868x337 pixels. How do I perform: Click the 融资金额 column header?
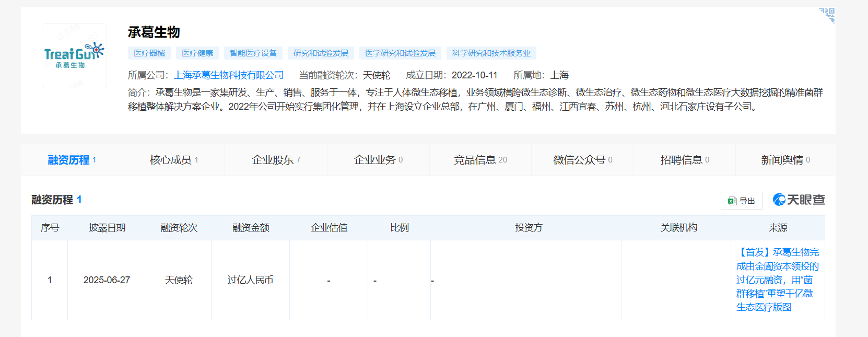[x=251, y=228]
